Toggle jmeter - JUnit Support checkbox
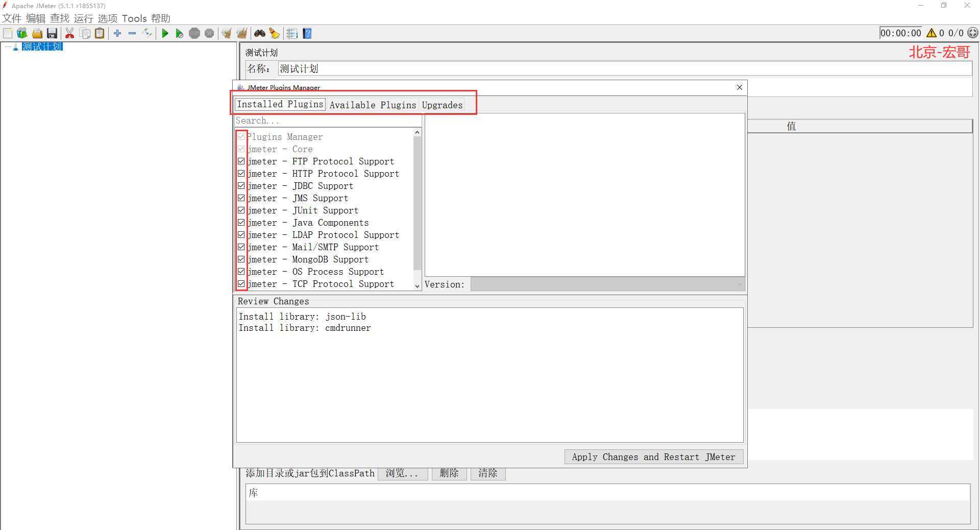Screen dimensions: 980x530 pyautogui.click(x=241, y=210)
